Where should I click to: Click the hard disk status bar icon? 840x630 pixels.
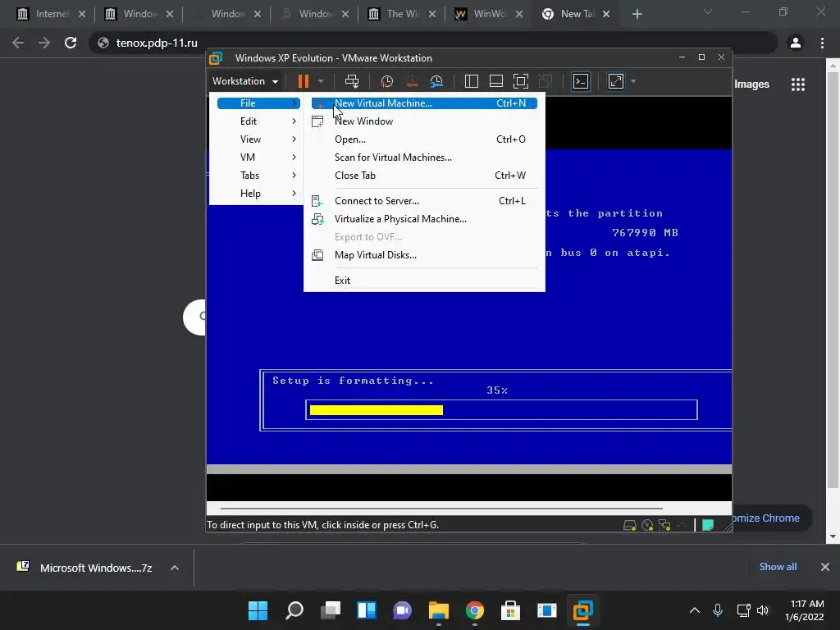tap(630, 525)
